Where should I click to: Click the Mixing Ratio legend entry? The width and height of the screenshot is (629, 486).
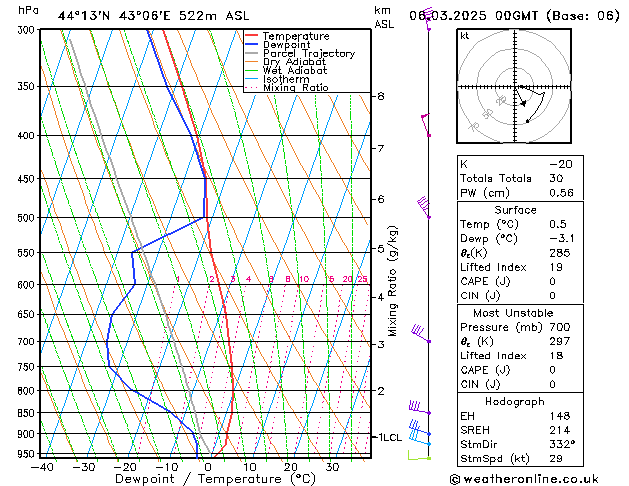coord(296,87)
